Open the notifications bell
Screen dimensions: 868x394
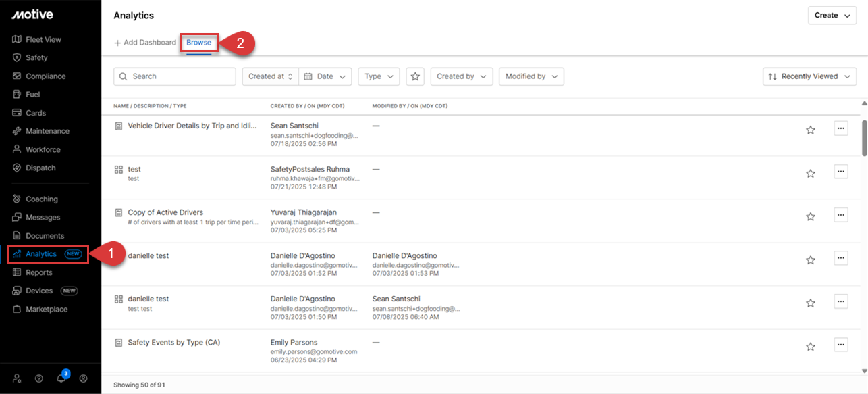[61, 378]
